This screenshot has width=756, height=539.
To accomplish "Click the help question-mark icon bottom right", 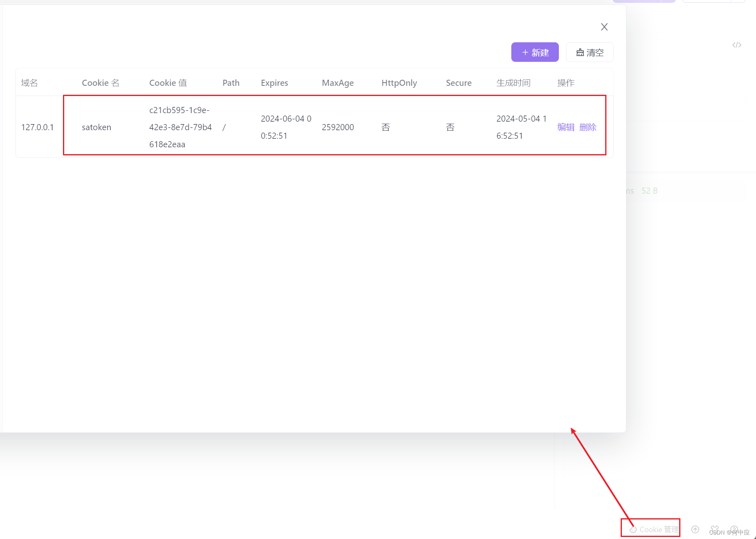I will 734,530.
